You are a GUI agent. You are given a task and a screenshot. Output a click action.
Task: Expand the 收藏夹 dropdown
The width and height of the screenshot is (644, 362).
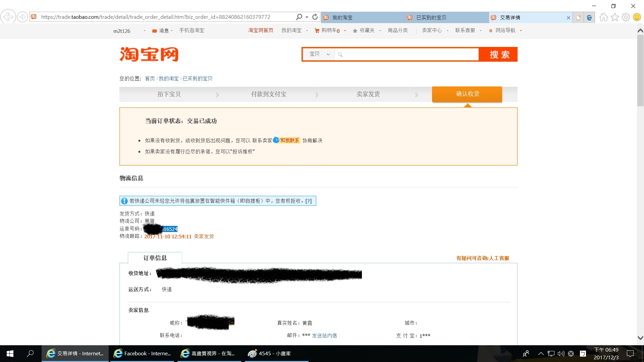click(x=380, y=31)
